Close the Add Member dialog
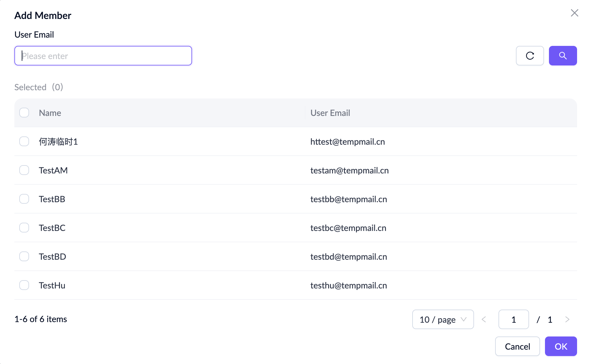The image size is (589, 364). [574, 13]
